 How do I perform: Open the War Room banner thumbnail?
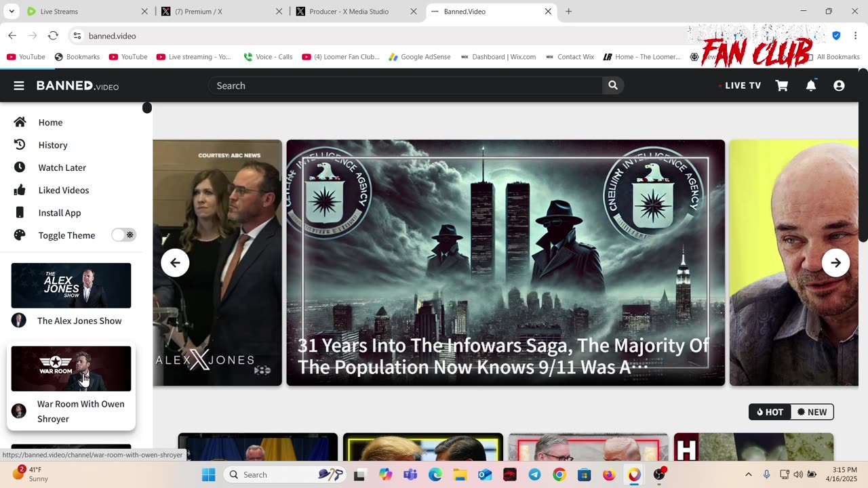pyautogui.click(x=71, y=369)
